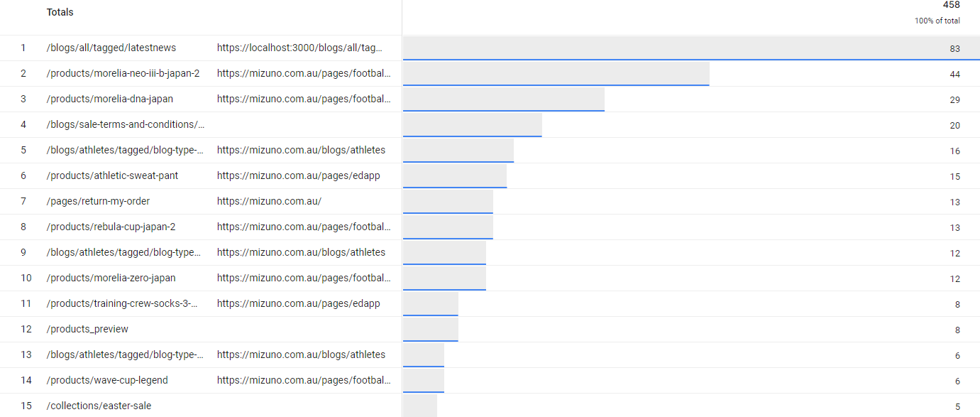Click the 458 total value
Image resolution: width=980 pixels, height=417 pixels.
coord(951,5)
